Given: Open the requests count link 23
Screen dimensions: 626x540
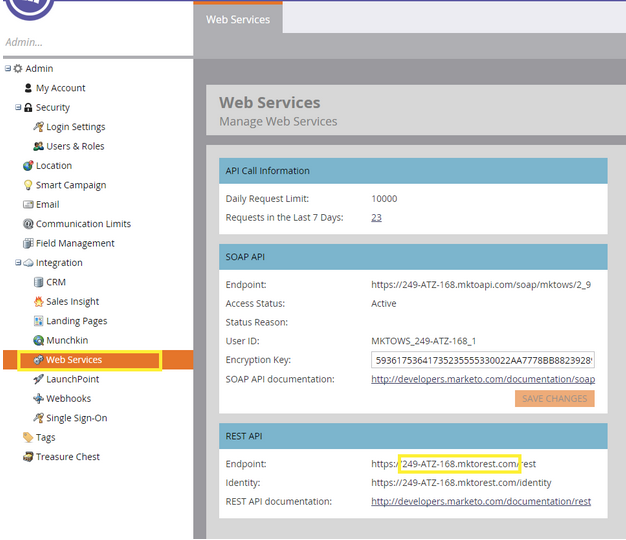Looking at the screenshot, I should point(376,218).
